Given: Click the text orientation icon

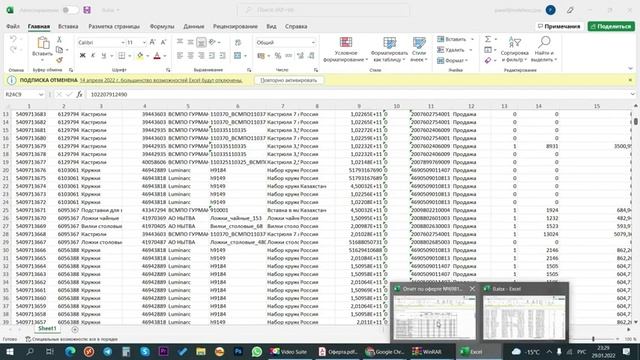Looking at the screenshot, I should tap(212, 42).
